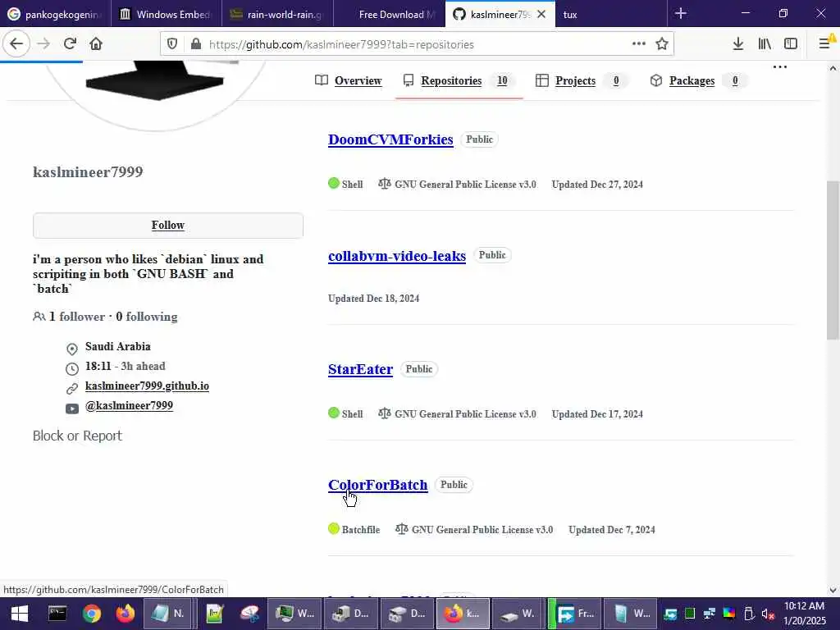Click the address bar URL field
Image resolution: width=840 pixels, height=630 pixels.
click(x=418, y=44)
